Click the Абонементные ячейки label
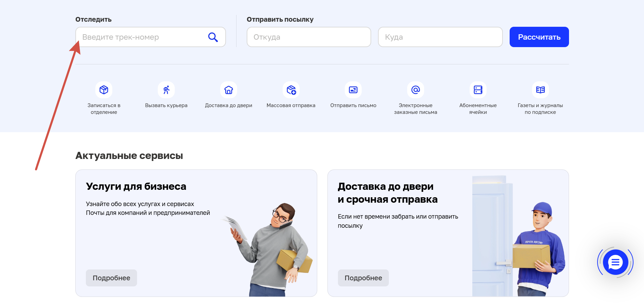This screenshot has height=303, width=644. tap(478, 109)
